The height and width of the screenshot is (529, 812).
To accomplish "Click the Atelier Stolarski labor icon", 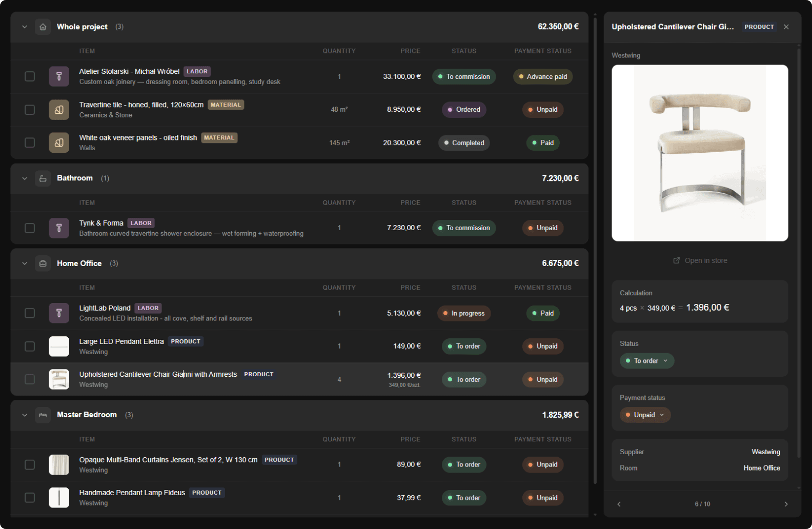I will [59, 76].
